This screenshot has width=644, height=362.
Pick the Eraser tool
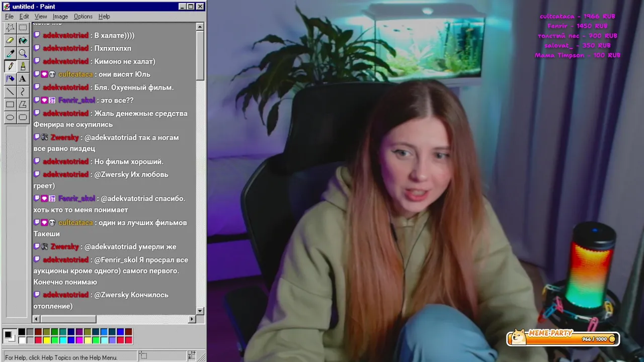10,40
